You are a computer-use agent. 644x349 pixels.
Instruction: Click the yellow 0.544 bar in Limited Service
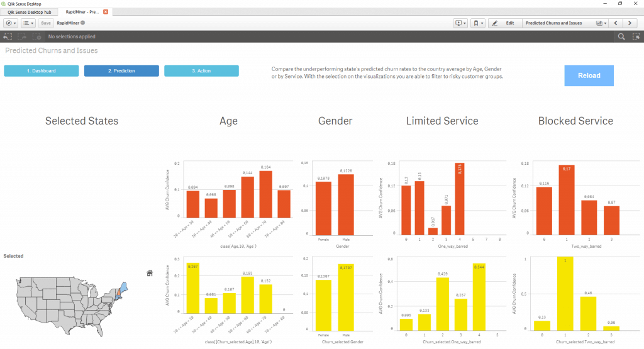click(479, 297)
